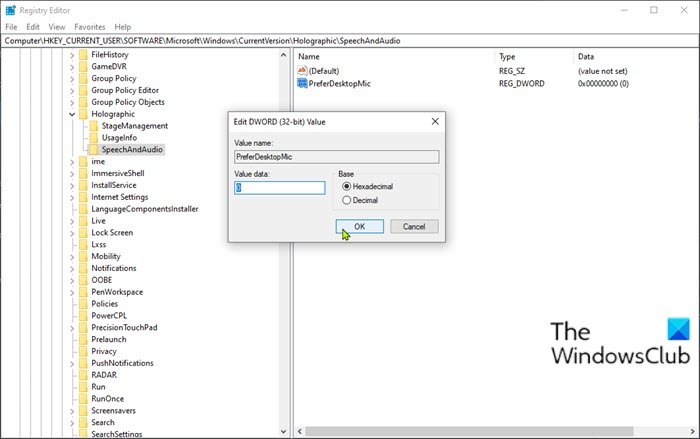Image resolution: width=700 pixels, height=439 pixels.
Task: Select the PenWorkspace folder icon
Action: coord(83,292)
